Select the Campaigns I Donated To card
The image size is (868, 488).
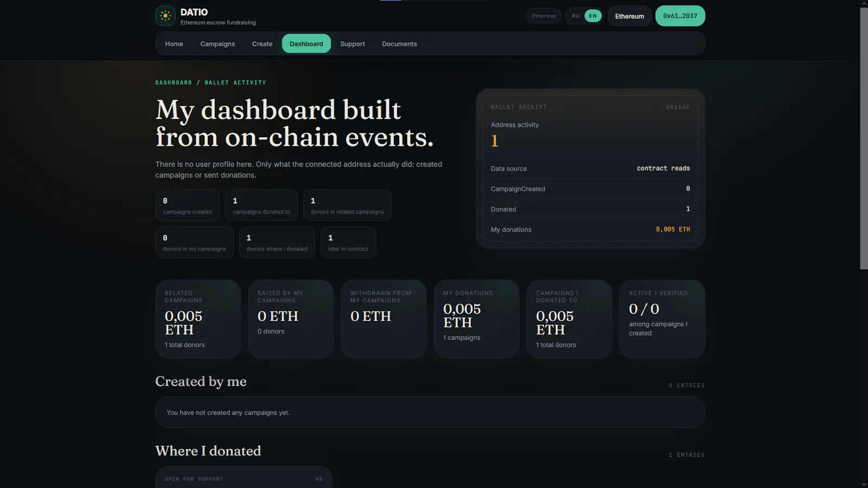569,319
